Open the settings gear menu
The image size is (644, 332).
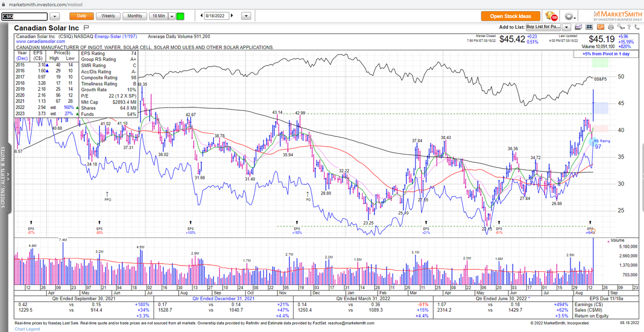569,16
